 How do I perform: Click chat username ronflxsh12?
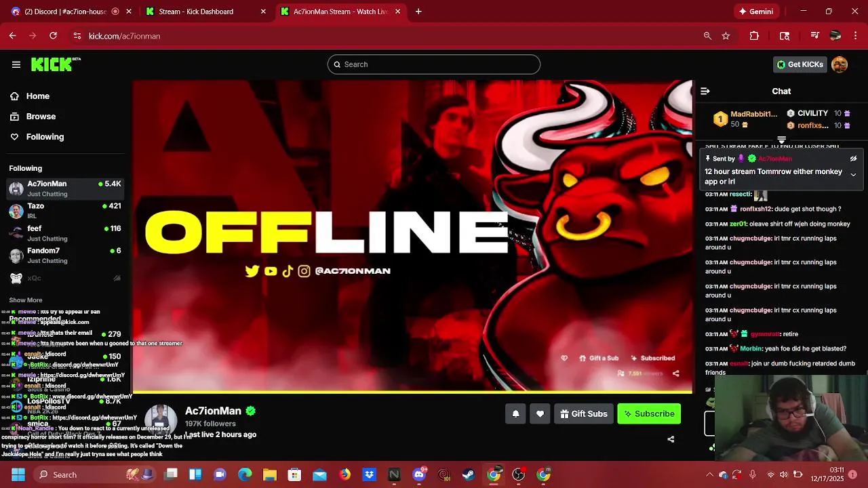pos(755,209)
